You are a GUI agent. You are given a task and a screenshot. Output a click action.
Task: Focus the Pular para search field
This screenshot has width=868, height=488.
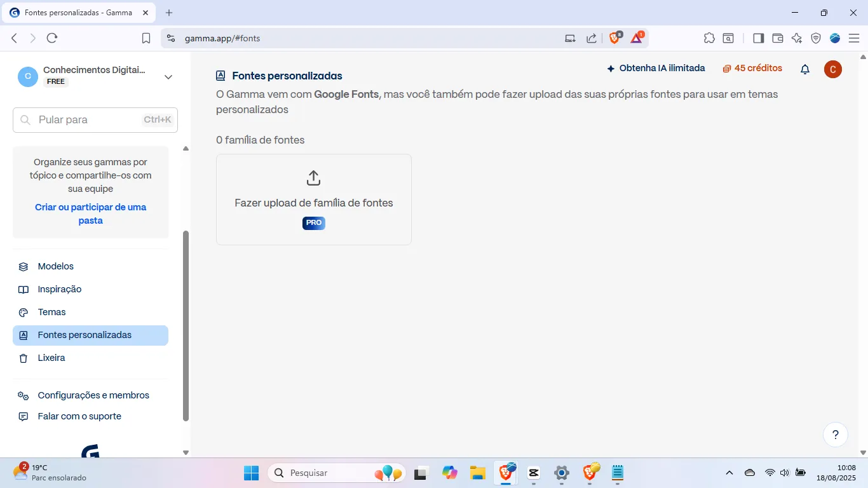point(95,120)
